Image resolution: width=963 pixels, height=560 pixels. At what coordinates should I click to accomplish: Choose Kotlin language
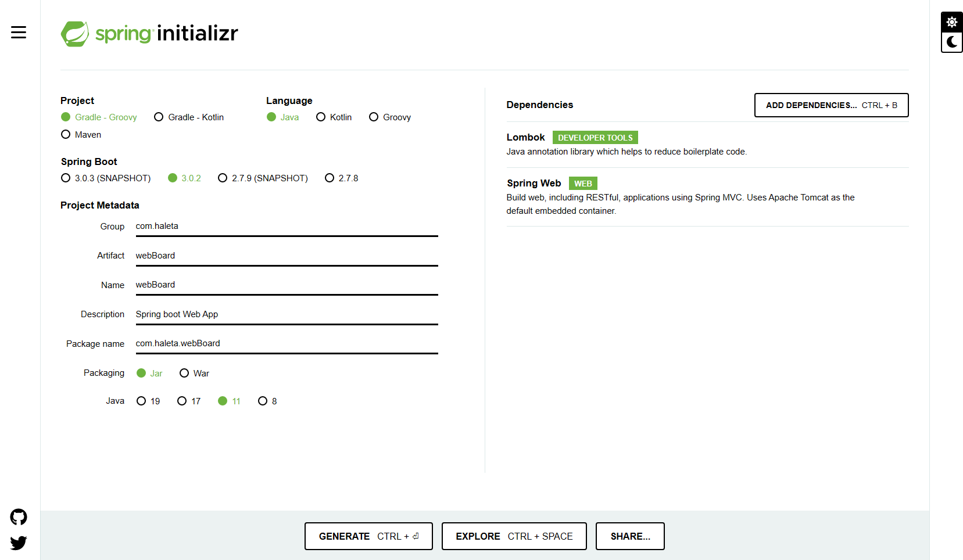point(334,117)
